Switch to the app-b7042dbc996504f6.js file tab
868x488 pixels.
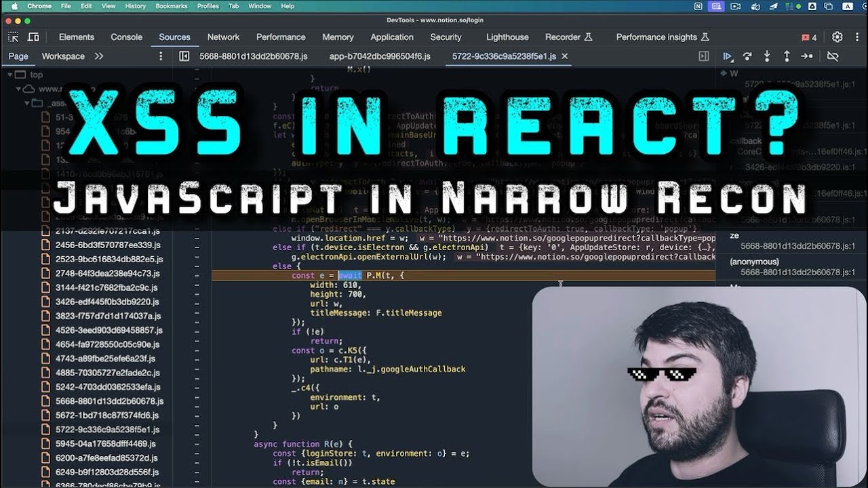tap(380, 56)
